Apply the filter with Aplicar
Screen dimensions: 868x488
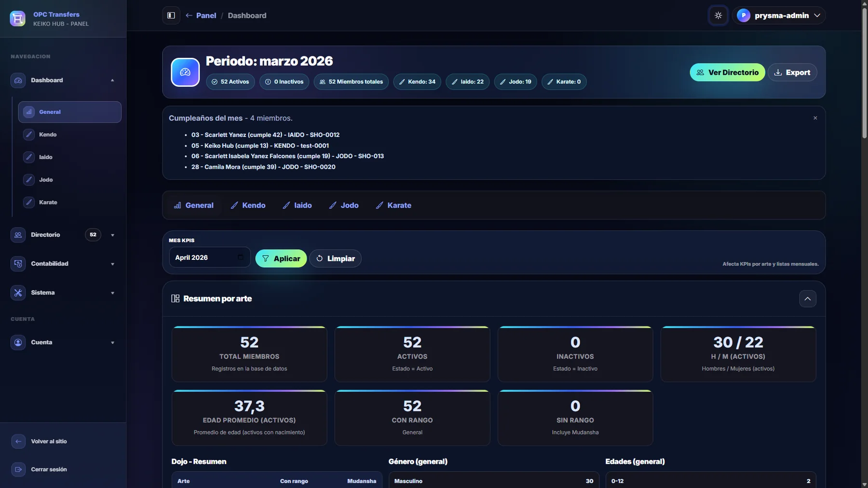point(281,258)
